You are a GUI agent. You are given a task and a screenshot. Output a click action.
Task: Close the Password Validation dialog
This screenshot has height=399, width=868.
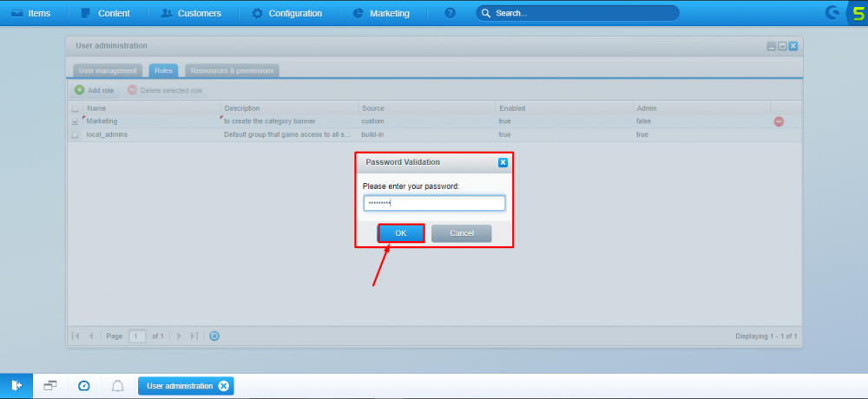click(x=503, y=162)
